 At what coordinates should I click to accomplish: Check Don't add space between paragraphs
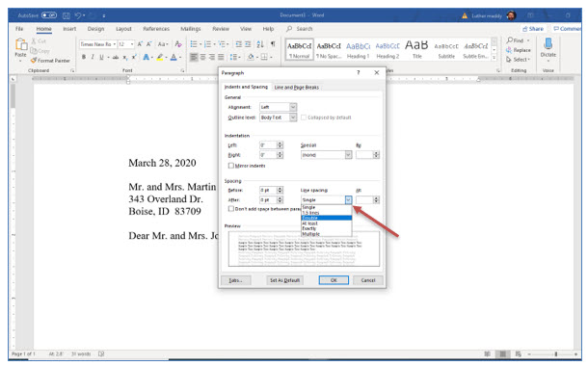click(x=231, y=209)
